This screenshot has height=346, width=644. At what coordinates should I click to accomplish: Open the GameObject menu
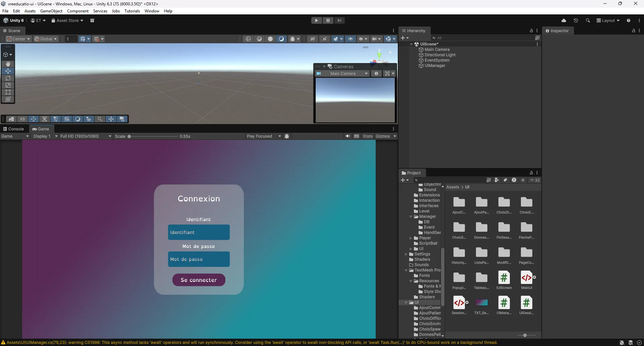coord(51,11)
